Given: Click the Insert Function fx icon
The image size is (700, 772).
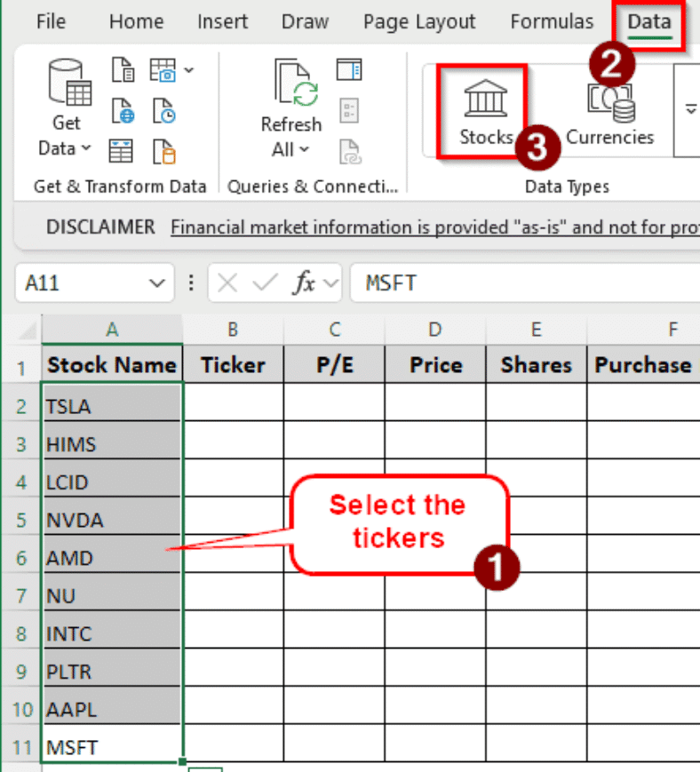Looking at the screenshot, I should coord(304,283).
